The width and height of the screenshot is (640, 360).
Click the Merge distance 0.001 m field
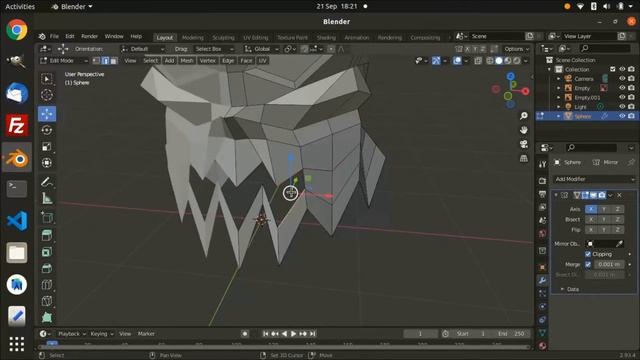(609, 264)
